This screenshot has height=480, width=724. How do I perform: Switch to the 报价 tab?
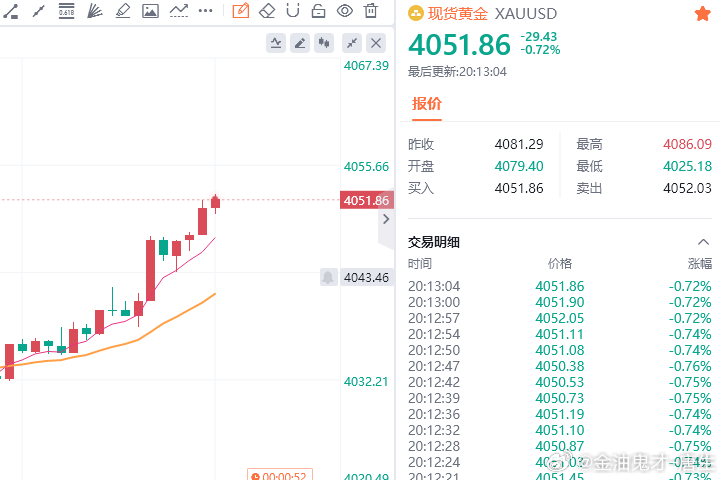427,104
